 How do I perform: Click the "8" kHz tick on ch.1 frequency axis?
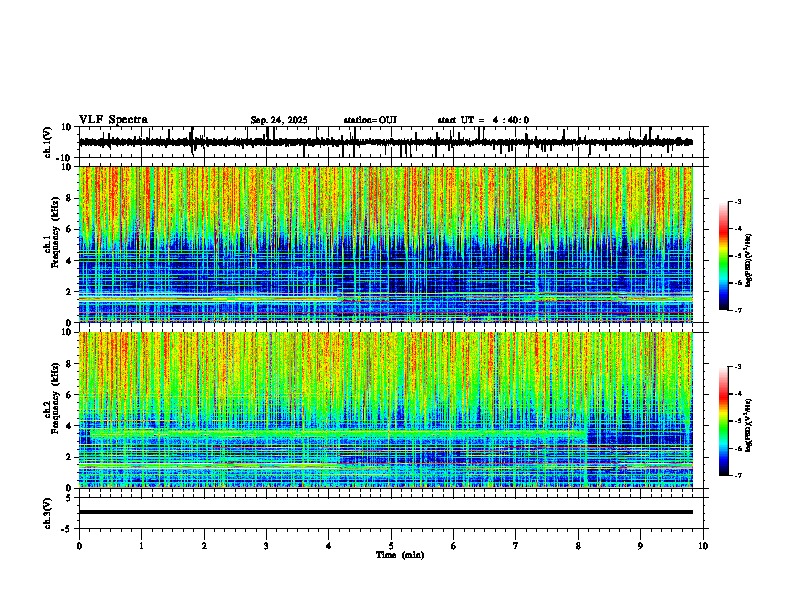coord(69,198)
